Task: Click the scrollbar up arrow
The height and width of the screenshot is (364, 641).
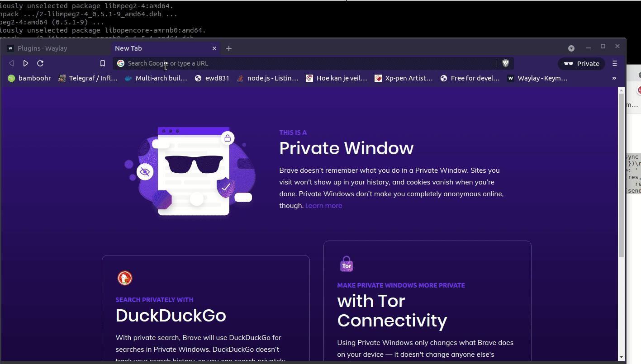Action: tap(621, 90)
